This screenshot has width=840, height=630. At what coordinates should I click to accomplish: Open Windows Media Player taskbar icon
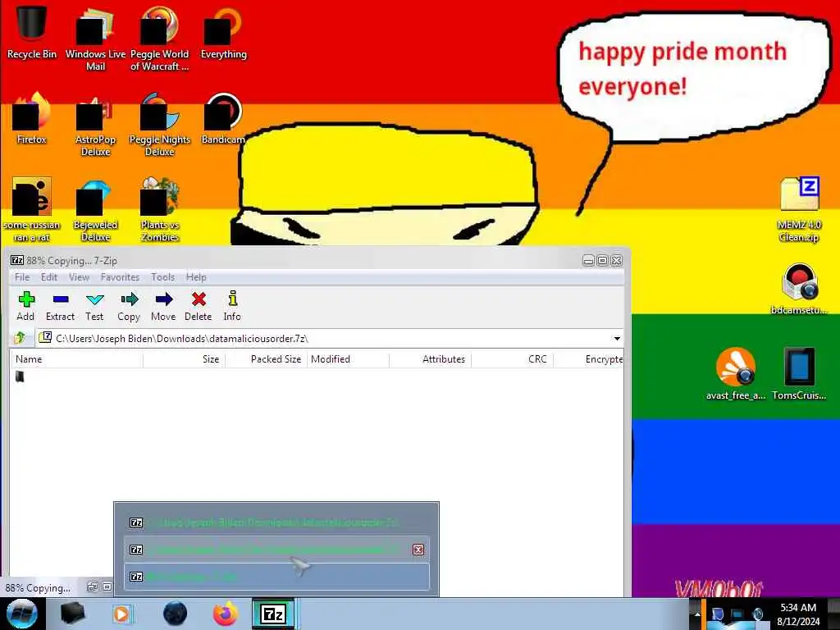[121, 614]
